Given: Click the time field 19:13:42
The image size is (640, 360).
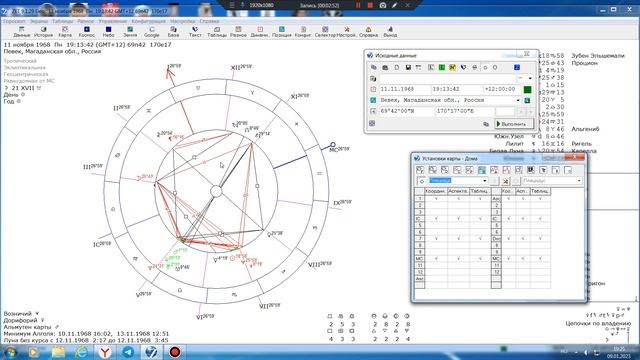Looking at the screenshot, I should pyautogui.click(x=456, y=89).
